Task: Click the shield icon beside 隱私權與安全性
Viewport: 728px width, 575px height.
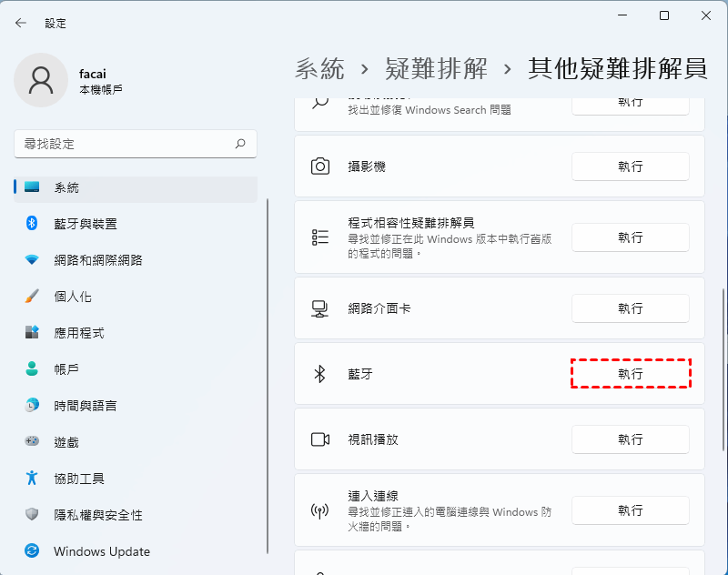Action: pos(32,514)
